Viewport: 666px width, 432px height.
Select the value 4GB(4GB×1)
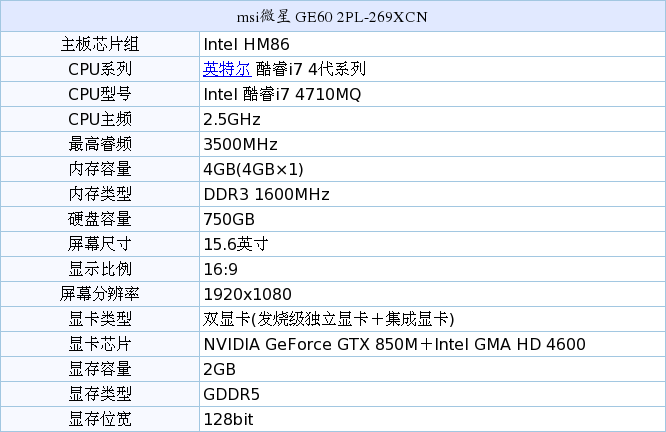[254, 169]
